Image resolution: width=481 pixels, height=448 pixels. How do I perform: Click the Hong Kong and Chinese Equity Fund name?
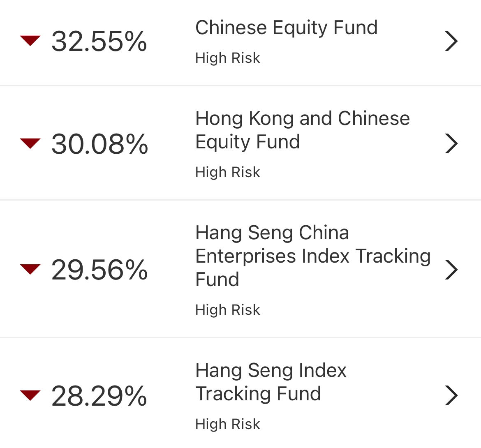coord(302,130)
